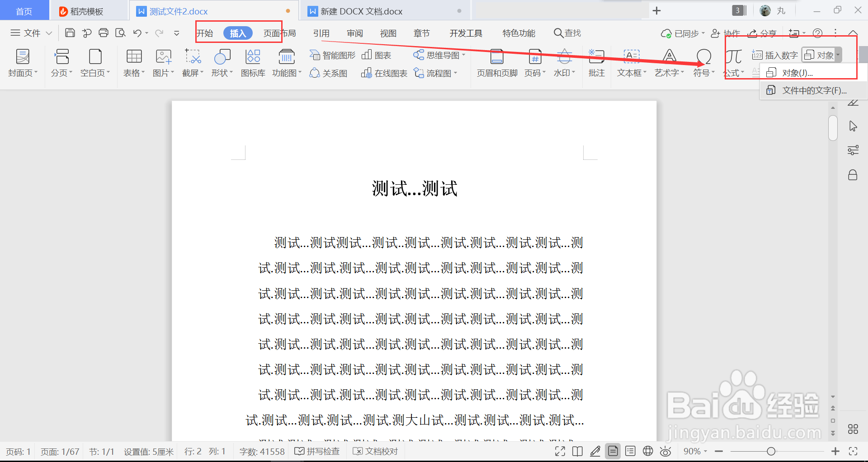Expand the flowchart (流程图) dropdown
This screenshot has width=868, height=462.
pyautogui.click(x=455, y=73)
